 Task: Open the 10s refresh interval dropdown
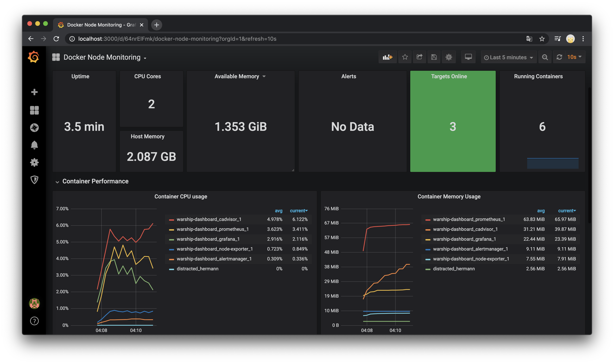coord(574,57)
